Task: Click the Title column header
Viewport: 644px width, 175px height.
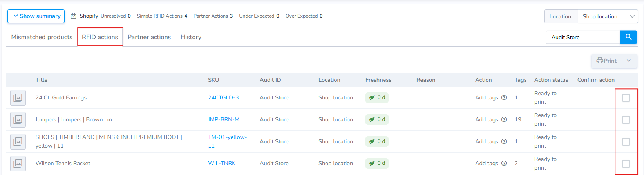Action: [x=42, y=80]
